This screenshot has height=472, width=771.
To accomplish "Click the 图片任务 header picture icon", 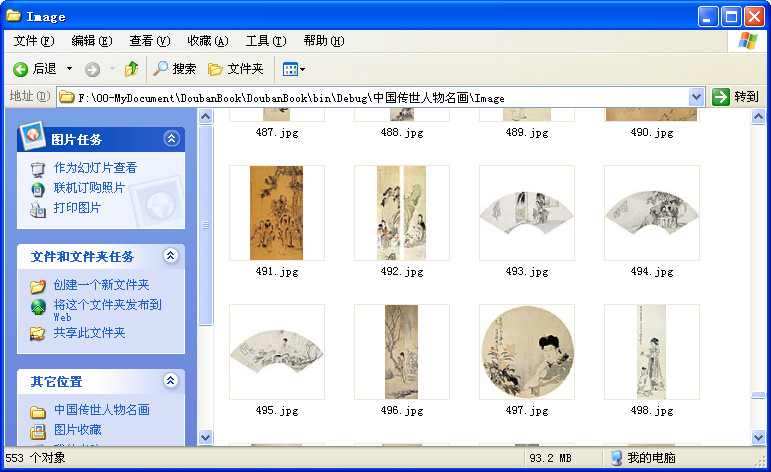I will pyautogui.click(x=31, y=135).
